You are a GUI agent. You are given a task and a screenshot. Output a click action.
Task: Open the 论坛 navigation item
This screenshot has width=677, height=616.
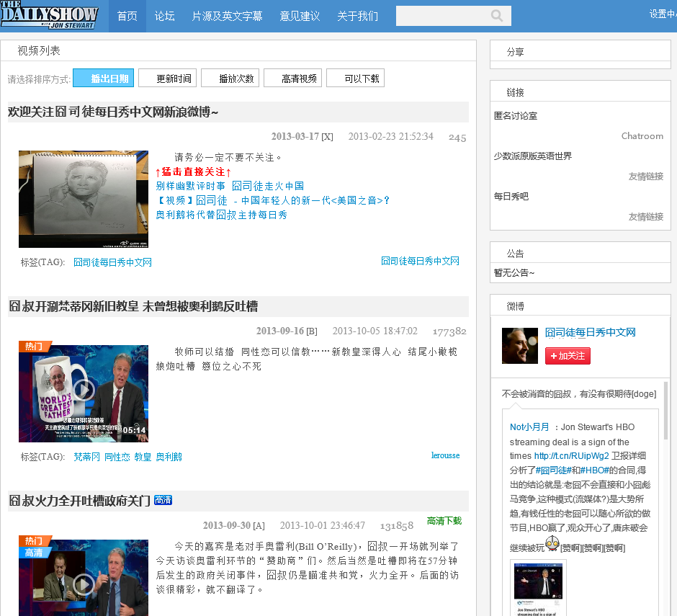(x=164, y=16)
